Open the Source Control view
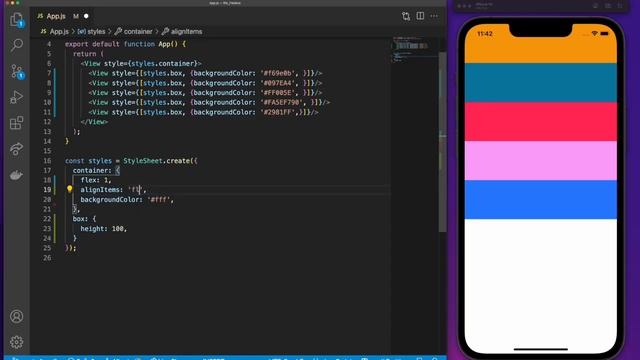The image size is (640, 360). [16, 71]
